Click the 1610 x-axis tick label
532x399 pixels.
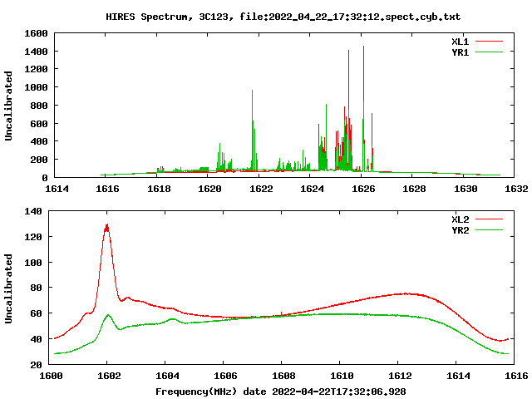tap(342, 376)
